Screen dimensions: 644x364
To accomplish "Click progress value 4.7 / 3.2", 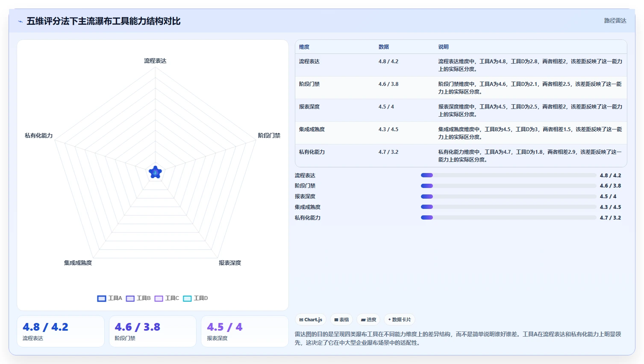I will pyautogui.click(x=611, y=217).
